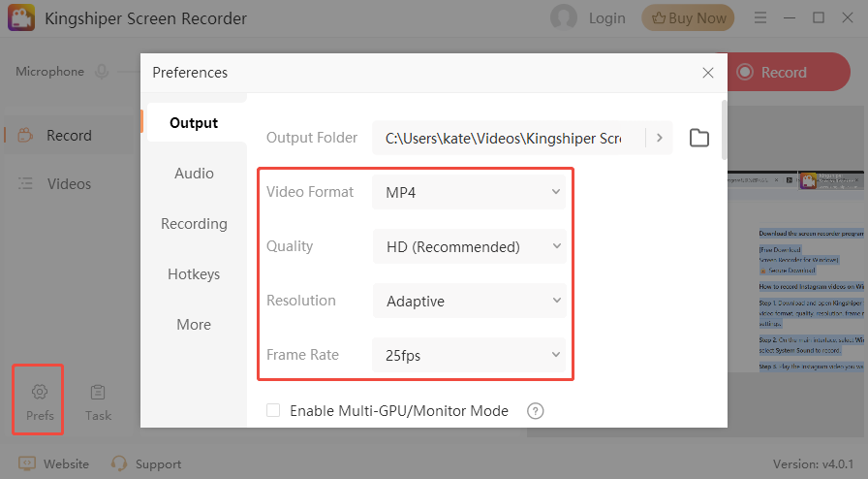Open Videos list in the left sidebar

[x=69, y=183]
